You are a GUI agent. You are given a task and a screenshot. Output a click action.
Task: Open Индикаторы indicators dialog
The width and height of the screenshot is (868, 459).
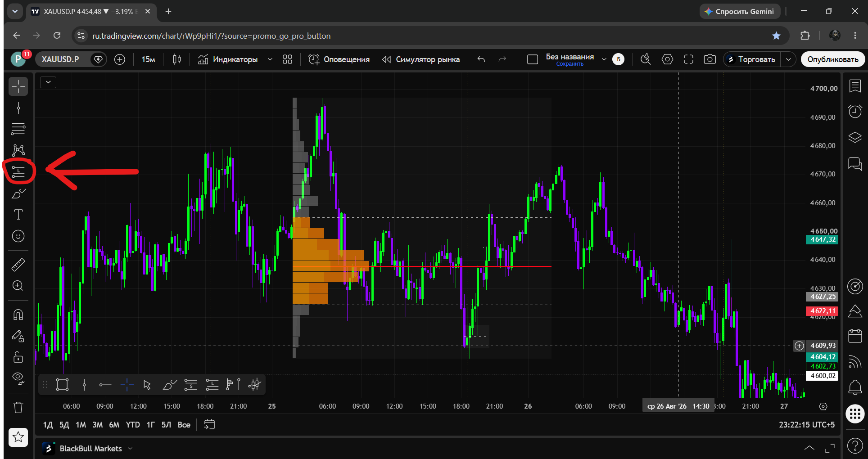click(228, 59)
